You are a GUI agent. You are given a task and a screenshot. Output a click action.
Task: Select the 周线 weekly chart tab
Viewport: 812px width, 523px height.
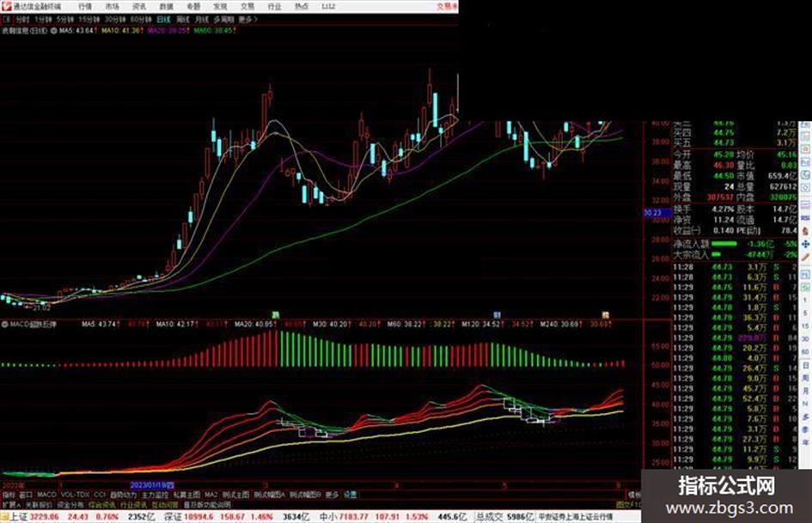coord(183,20)
